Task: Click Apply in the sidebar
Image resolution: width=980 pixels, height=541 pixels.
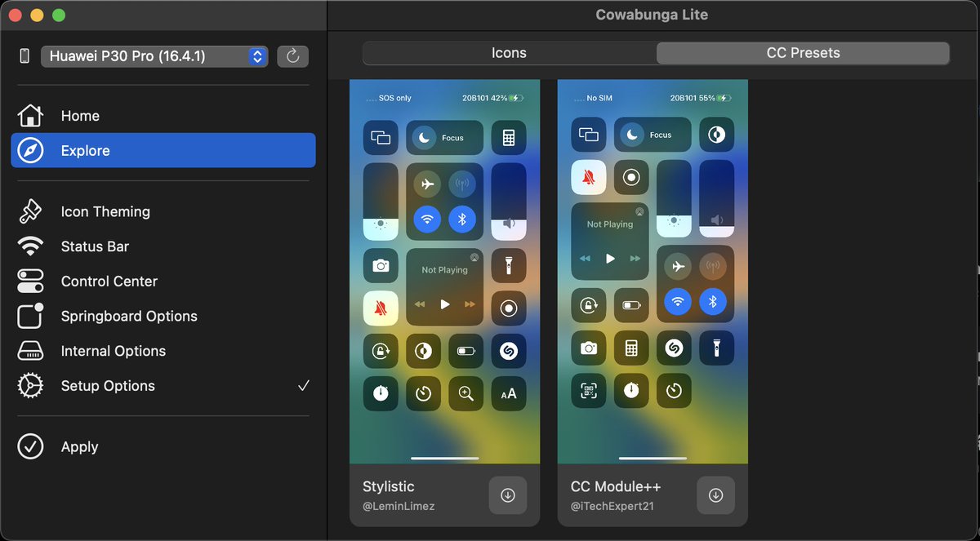Action: click(163, 446)
